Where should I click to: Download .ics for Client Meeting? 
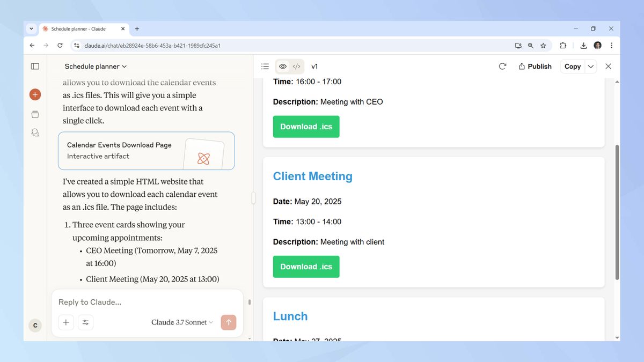click(x=306, y=267)
